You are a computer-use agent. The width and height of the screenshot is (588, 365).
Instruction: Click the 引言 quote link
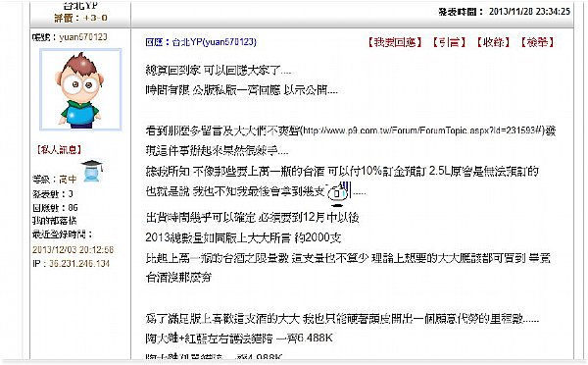[x=449, y=42]
